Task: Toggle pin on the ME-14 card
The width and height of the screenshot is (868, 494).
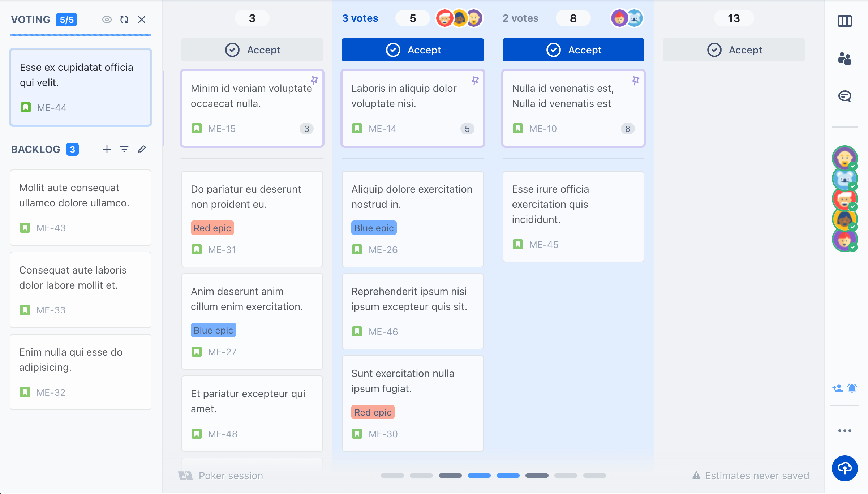Action: coord(475,80)
